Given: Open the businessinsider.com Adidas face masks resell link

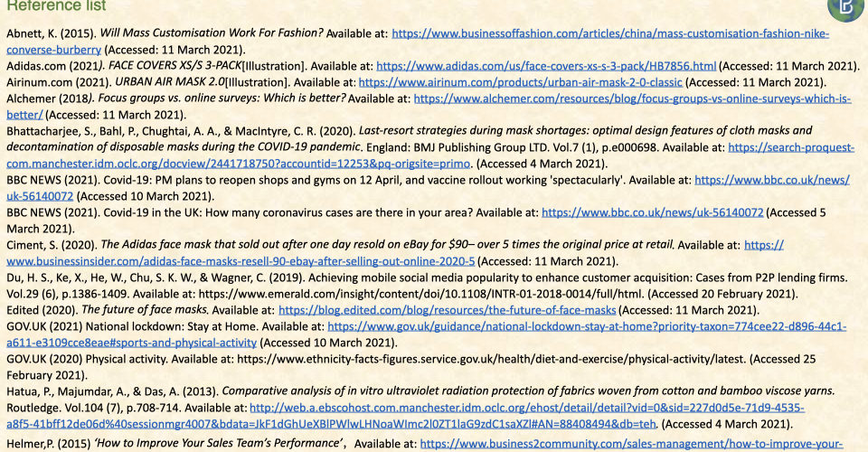Looking at the screenshot, I should point(241,261).
